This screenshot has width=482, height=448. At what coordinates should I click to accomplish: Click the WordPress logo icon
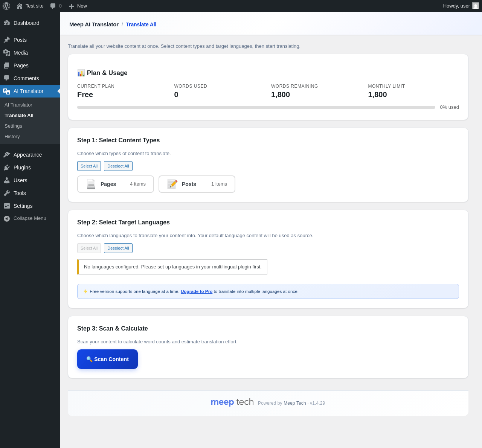[x=6, y=6]
